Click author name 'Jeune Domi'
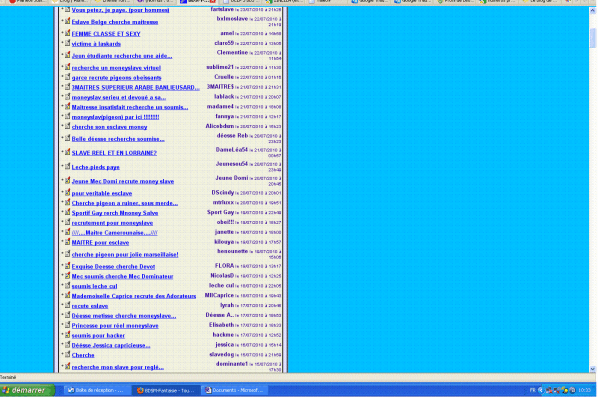 click(231, 178)
